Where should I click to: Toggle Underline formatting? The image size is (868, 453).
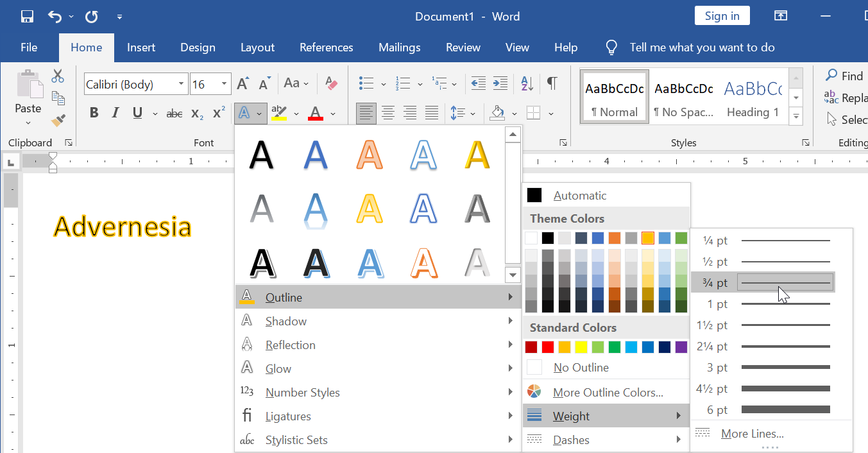coord(137,114)
